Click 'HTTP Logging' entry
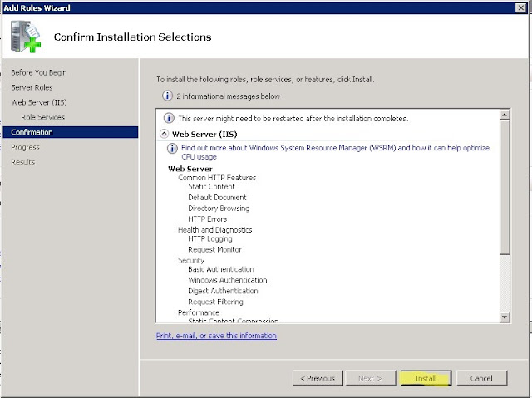Image resolution: width=532 pixels, height=398 pixels. tap(210, 239)
